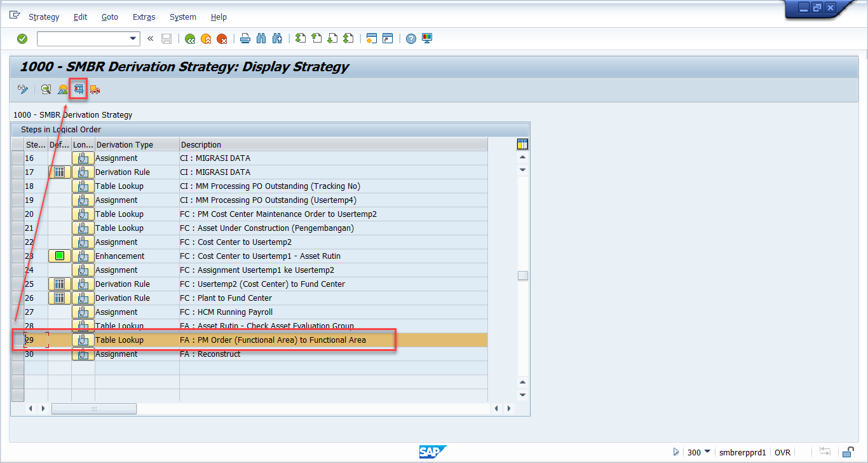The height and width of the screenshot is (463, 868).
Task: Click the transport truck icon
Action: [95, 90]
